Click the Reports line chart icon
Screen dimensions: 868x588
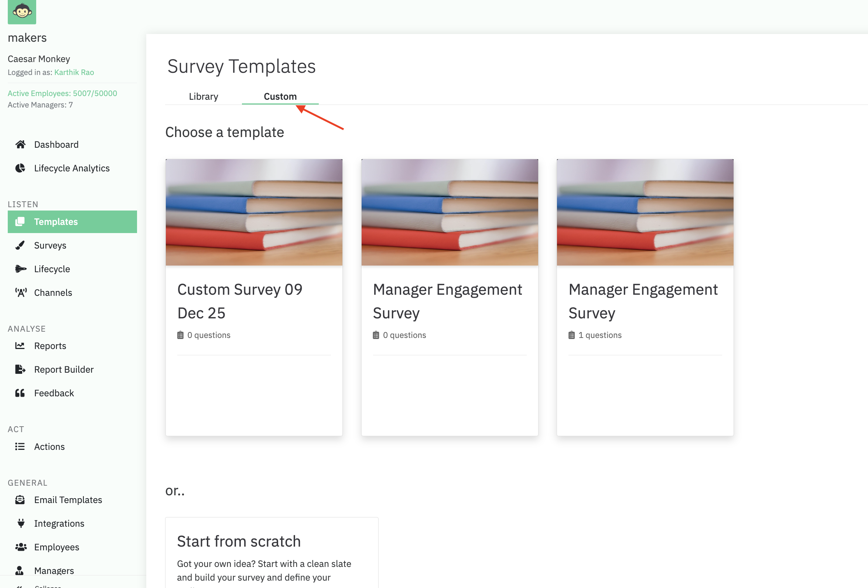[20, 346]
